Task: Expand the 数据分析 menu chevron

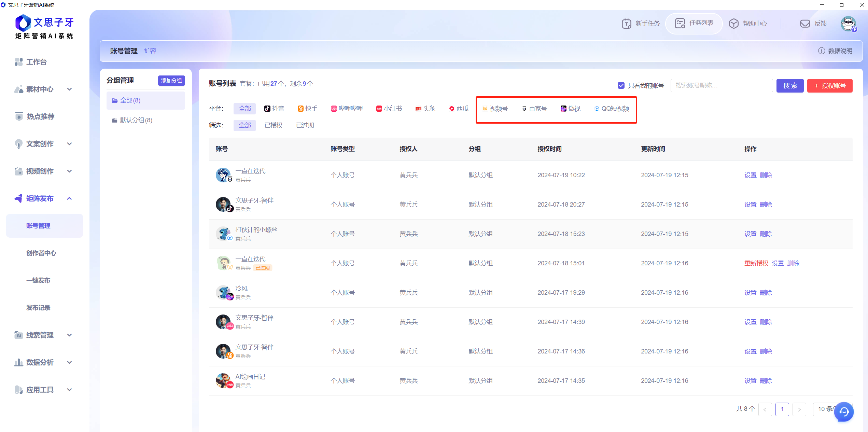Action: [70, 362]
